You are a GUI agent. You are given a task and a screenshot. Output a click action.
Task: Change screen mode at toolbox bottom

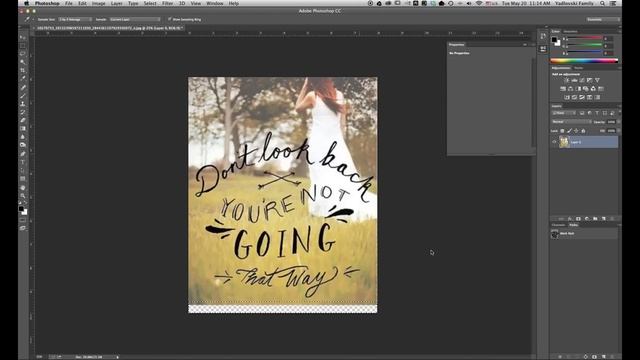(23, 229)
